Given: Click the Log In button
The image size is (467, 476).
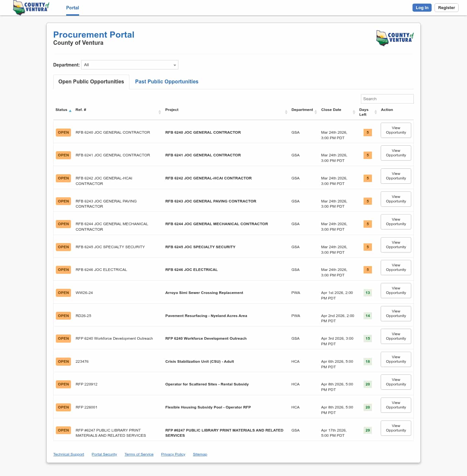Looking at the screenshot, I should (x=422, y=8).
